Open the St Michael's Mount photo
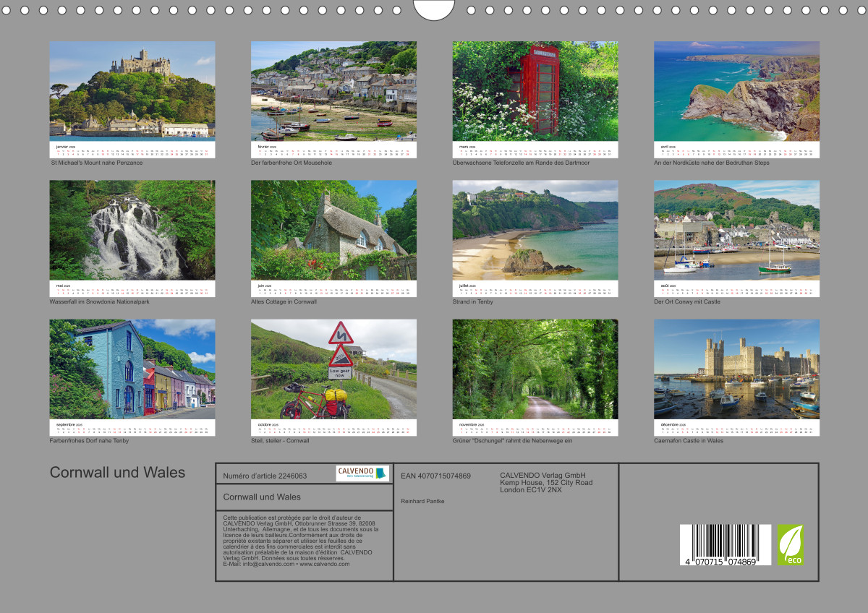 click(132, 91)
